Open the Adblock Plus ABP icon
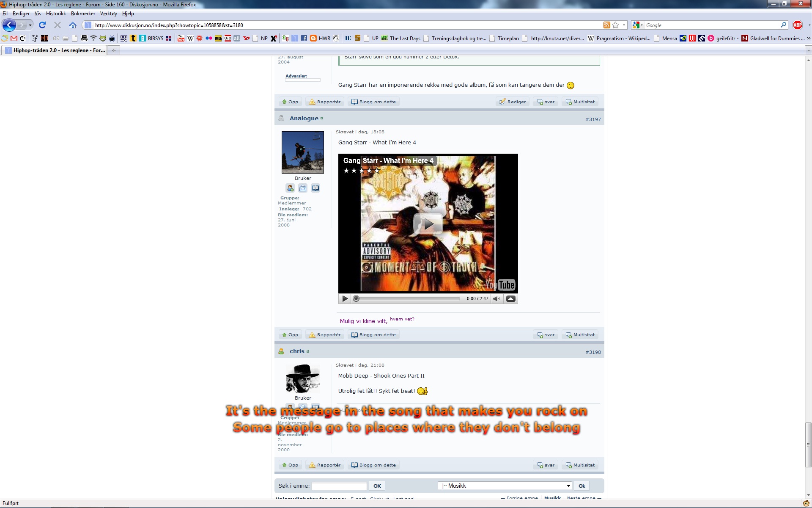The image size is (812, 508). tap(798, 25)
